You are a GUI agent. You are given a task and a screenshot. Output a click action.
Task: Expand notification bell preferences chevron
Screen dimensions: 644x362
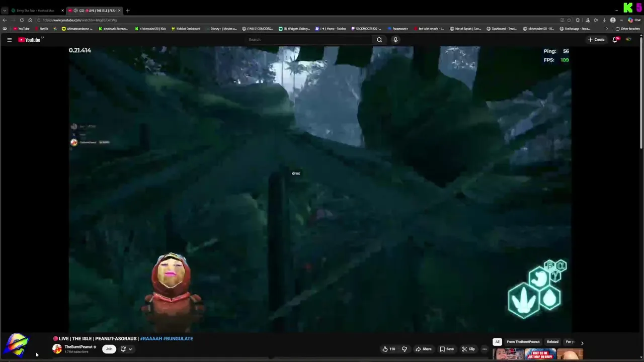tap(130, 349)
